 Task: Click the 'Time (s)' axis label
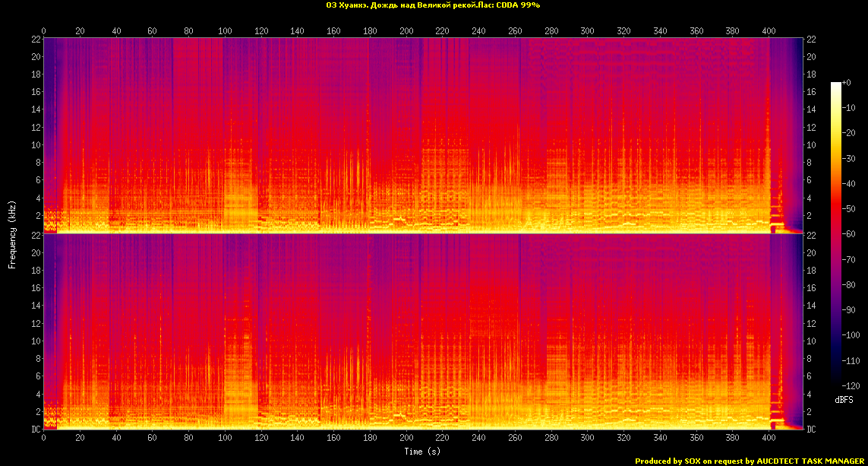(x=424, y=452)
